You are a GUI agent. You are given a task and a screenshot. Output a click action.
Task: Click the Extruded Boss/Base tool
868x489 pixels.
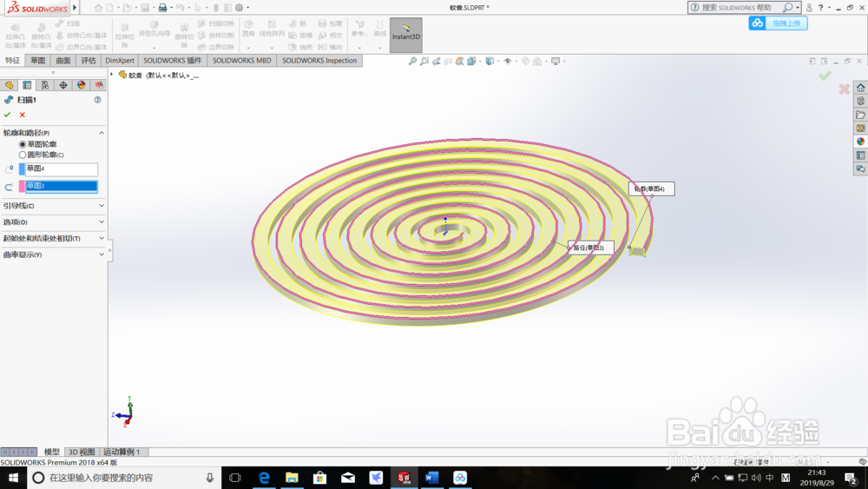[16, 36]
